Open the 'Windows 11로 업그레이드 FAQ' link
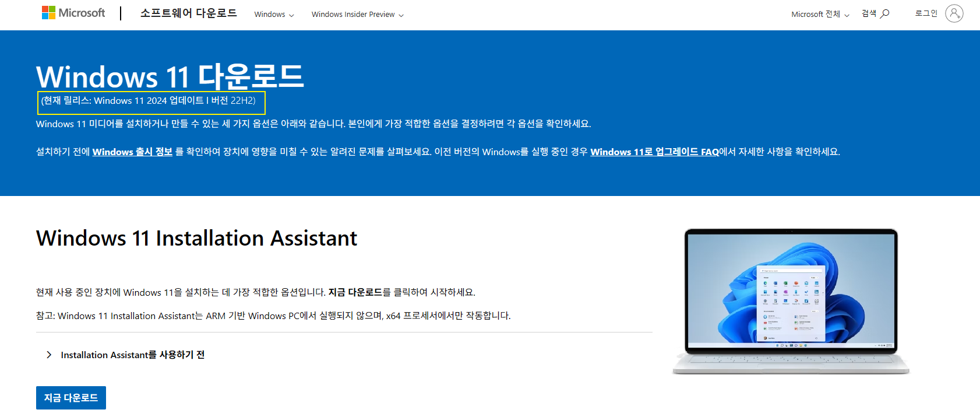This screenshot has height=420, width=980. click(x=655, y=152)
